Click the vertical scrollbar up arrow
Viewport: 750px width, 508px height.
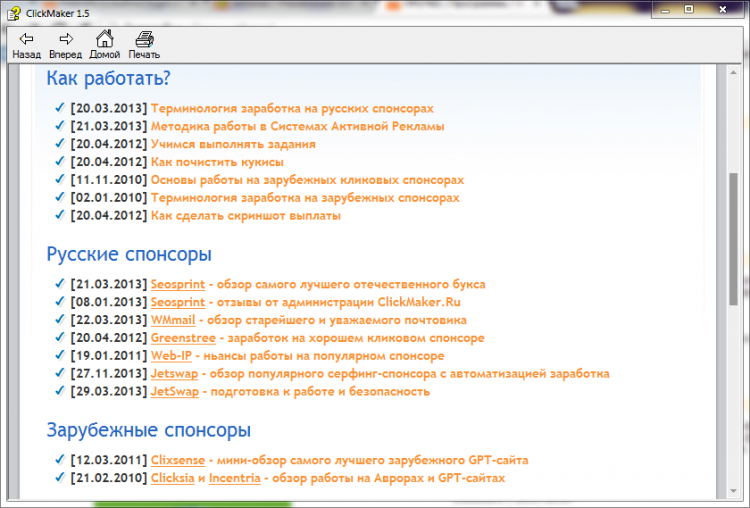[733, 73]
